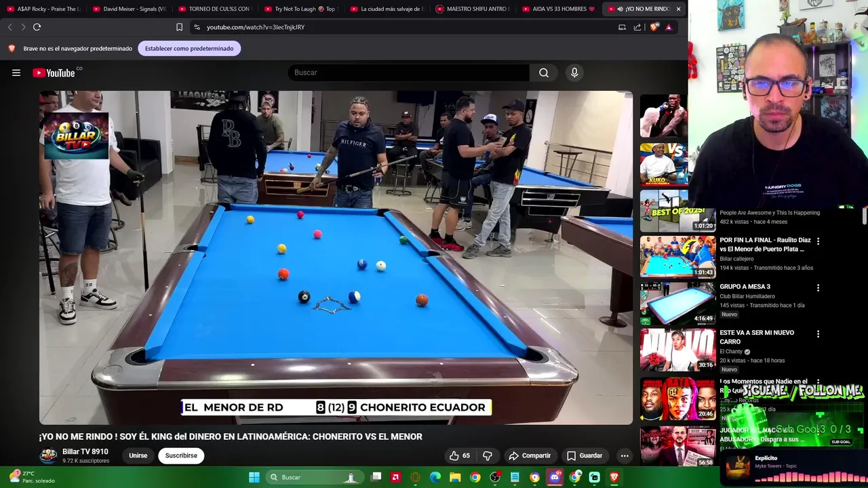Open the OBS Studio taskbar icon
868x488 pixels.
[495, 477]
